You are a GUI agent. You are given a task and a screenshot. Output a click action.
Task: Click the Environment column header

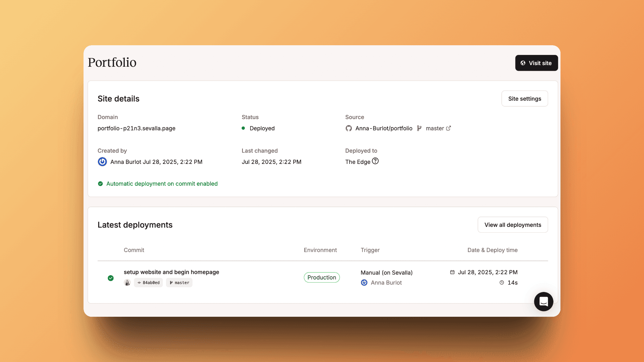320,250
